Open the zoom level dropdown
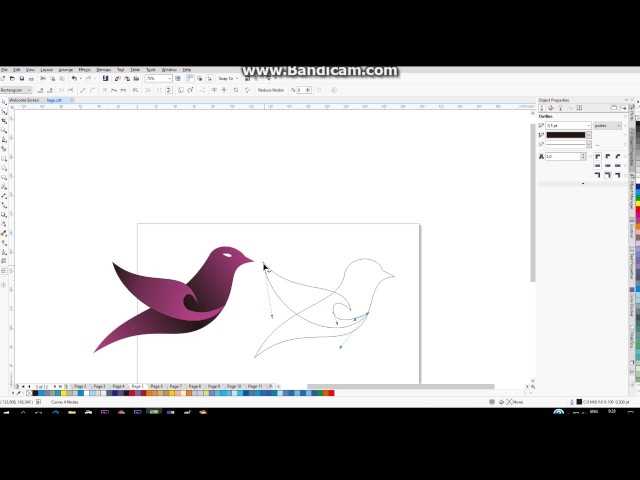Image resolution: width=640 pixels, height=480 pixels. click(x=169, y=78)
